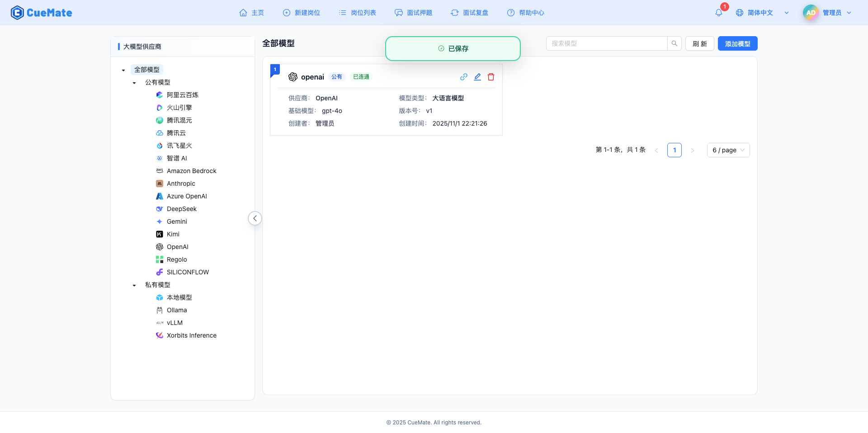868x433 pixels.
Task: Click the notification bell icon
Action: (x=718, y=12)
